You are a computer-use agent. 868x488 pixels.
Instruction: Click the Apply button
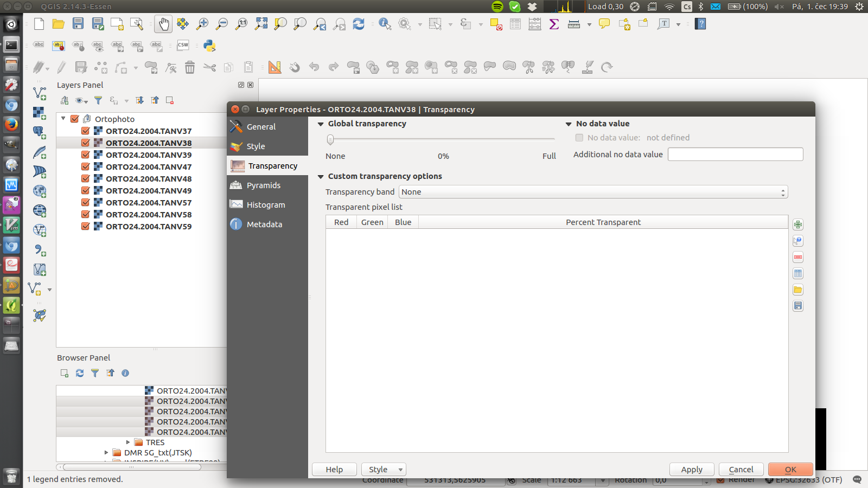[x=692, y=470]
